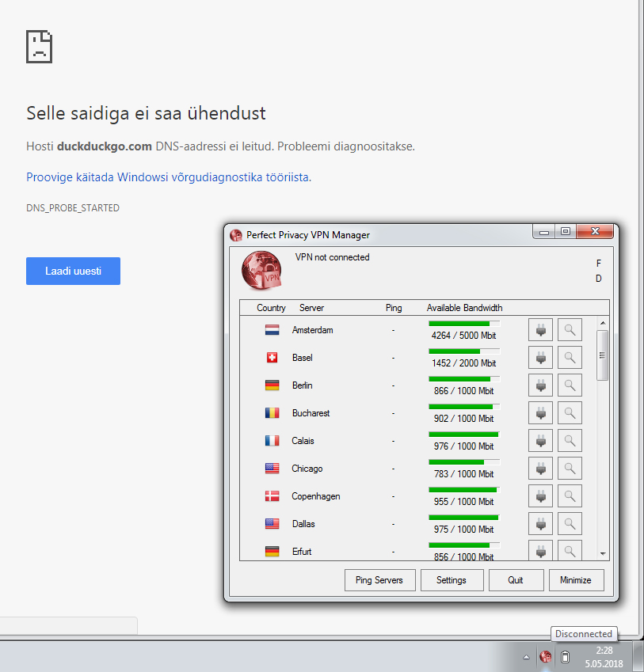This screenshot has width=644, height=672.
Task: Close the Perfect Privacy VPN Manager window
Action: (x=595, y=232)
